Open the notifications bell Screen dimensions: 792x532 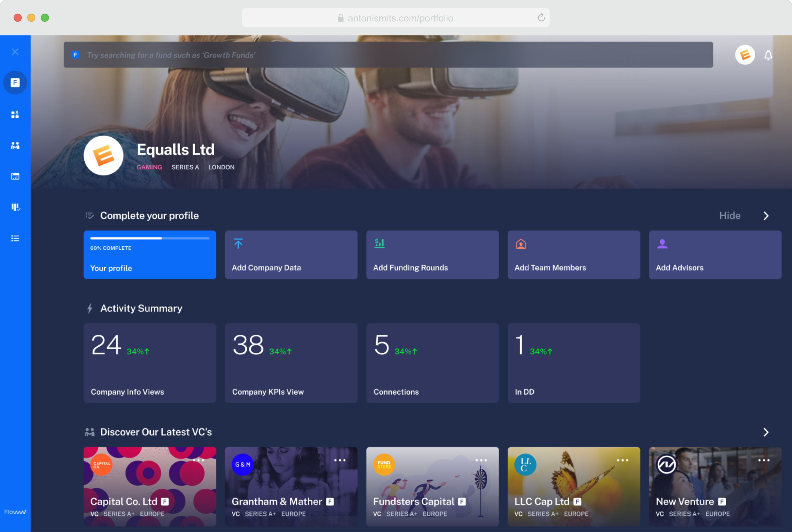click(768, 54)
